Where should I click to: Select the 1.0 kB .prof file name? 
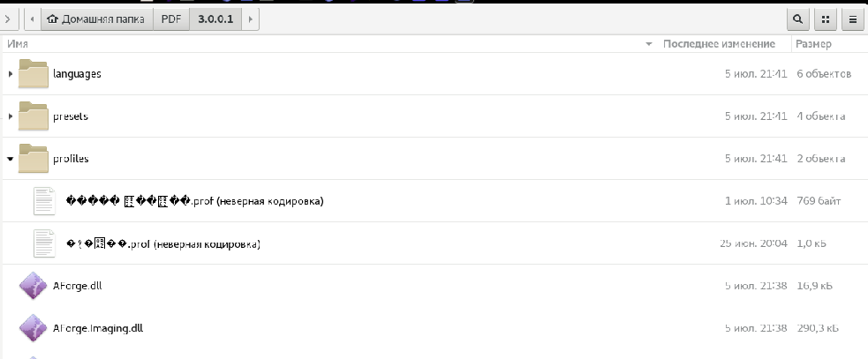tap(162, 243)
